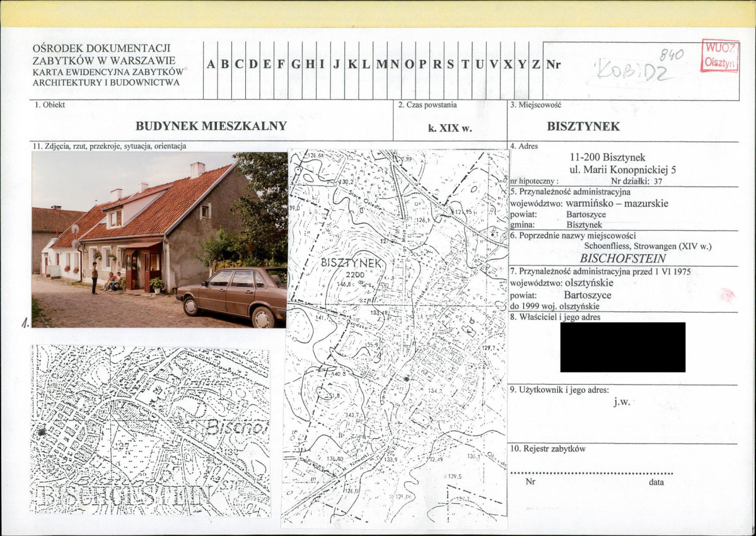Image resolution: width=756 pixels, height=536 pixels.
Task: Click the text 'KARTA EWIDENCYJNA ZABYTKÓW'
Action: 108,72
